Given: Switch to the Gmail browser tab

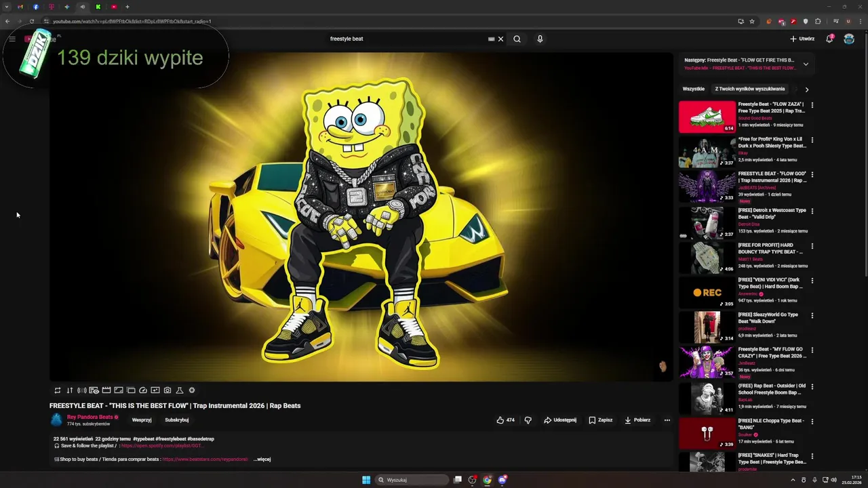Looking at the screenshot, I should point(20,7).
